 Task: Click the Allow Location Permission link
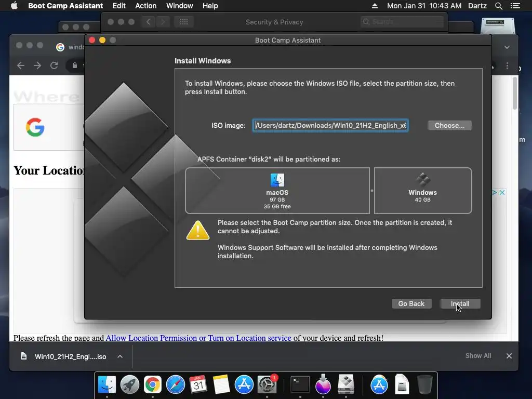(198, 338)
